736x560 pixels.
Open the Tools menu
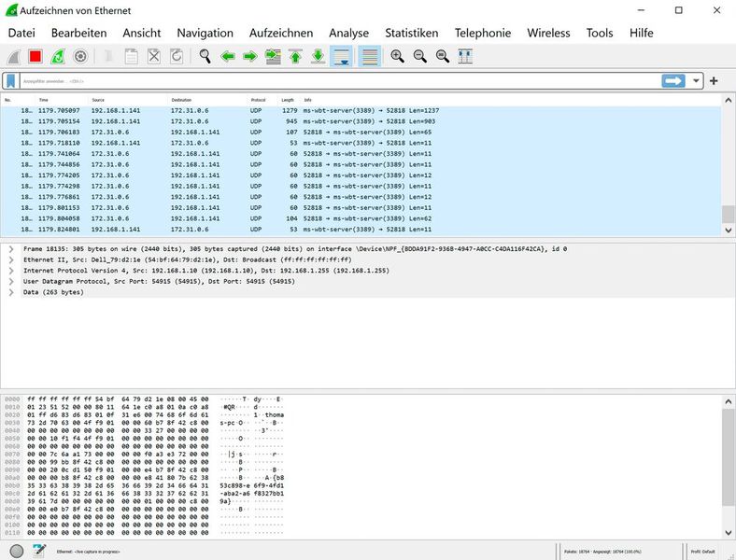click(600, 33)
